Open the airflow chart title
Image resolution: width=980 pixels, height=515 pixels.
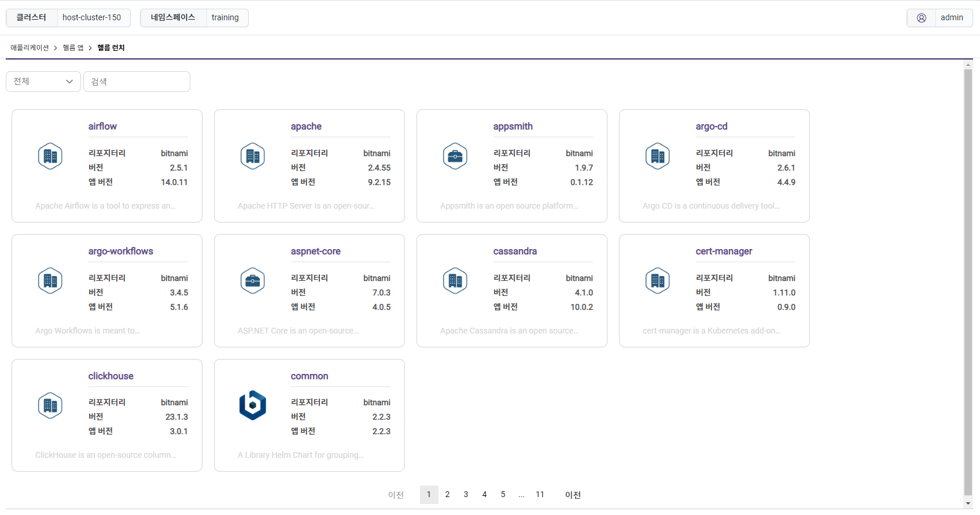coord(102,126)
